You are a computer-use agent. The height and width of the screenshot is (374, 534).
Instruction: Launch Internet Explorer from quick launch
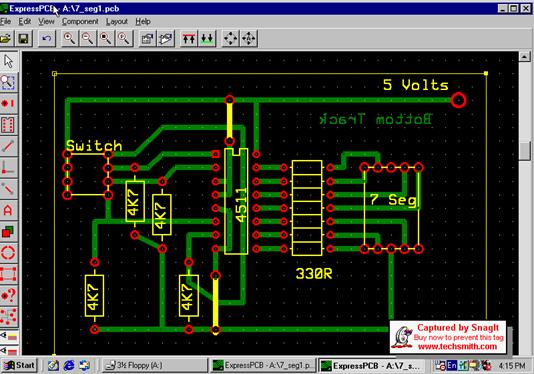[x=69, y=365]
